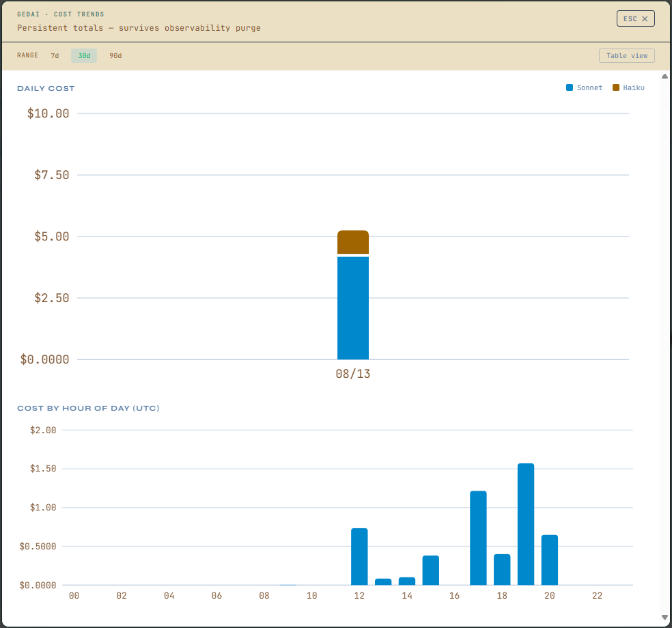Click the $0.5000 hourly axis label
Viewport: 672px width, 628px height.
[x=38, y=546]
